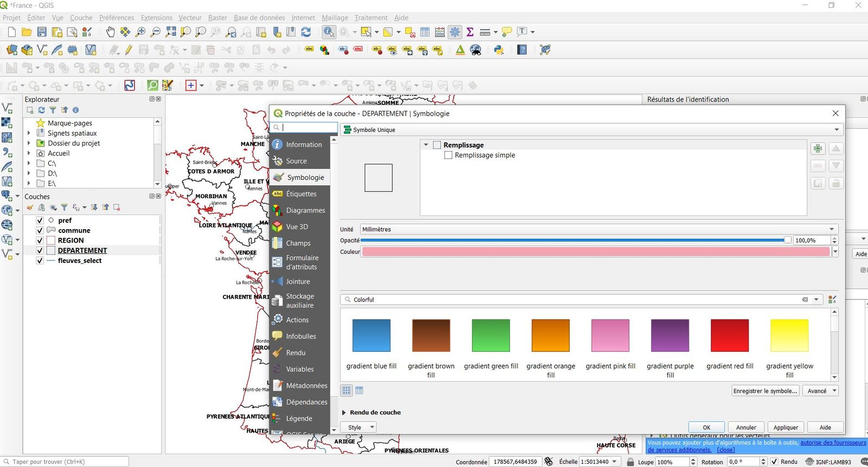
Task: Click the green add symbol layer button
Action: tap(818, 149)
